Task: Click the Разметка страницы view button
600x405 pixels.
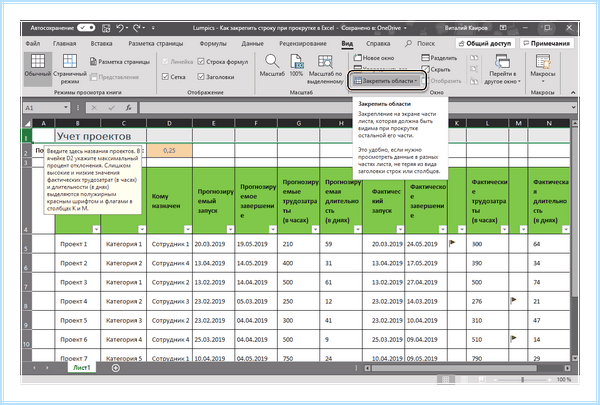Action: coord(120,62)
